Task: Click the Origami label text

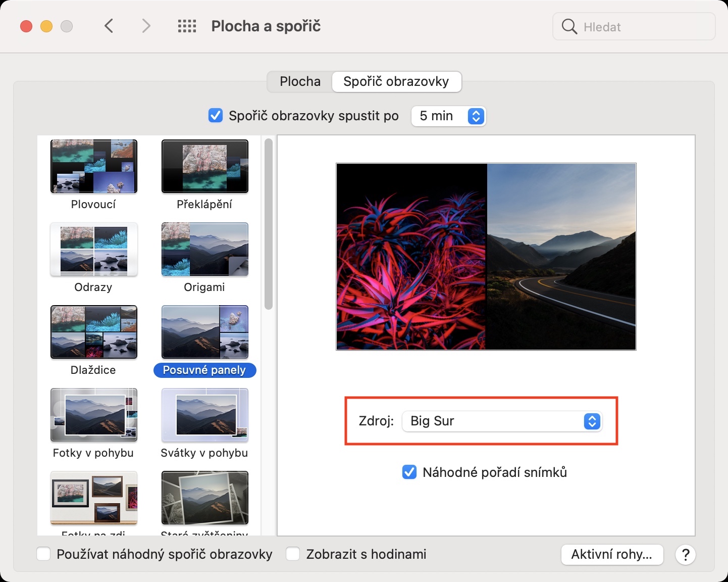Action: coord(204,287)
